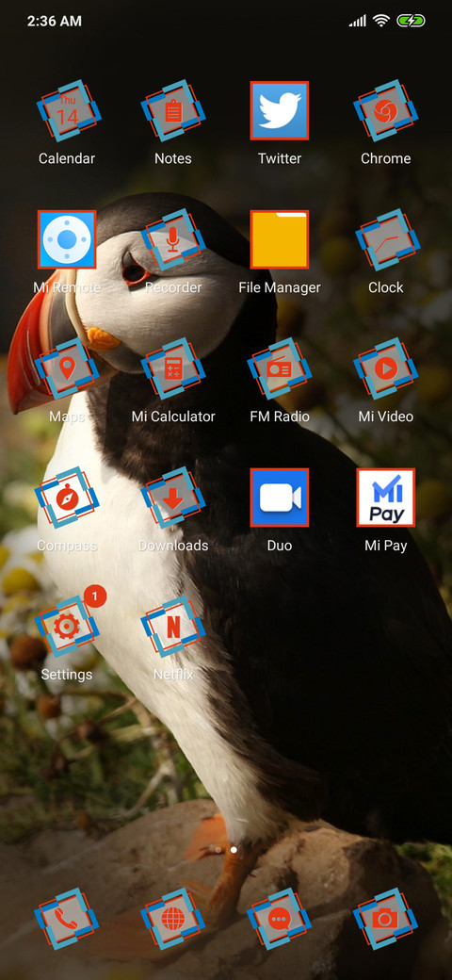The height and width of the screenshot is (980, 452).
Task: Open the Downloads arrow icon
Action: pyautogui.click(x=173, y=498)
